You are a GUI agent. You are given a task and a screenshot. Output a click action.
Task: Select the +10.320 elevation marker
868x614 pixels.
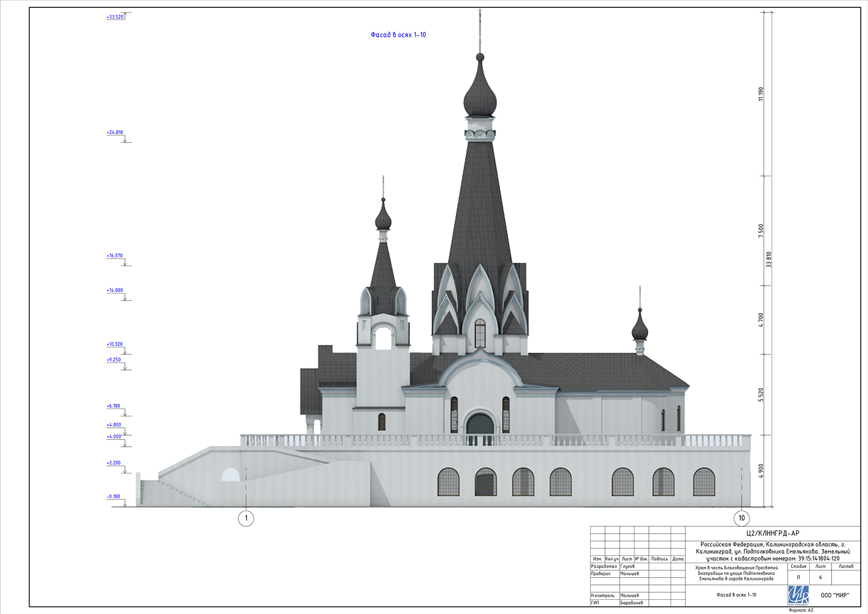click(x=115, y=344)
